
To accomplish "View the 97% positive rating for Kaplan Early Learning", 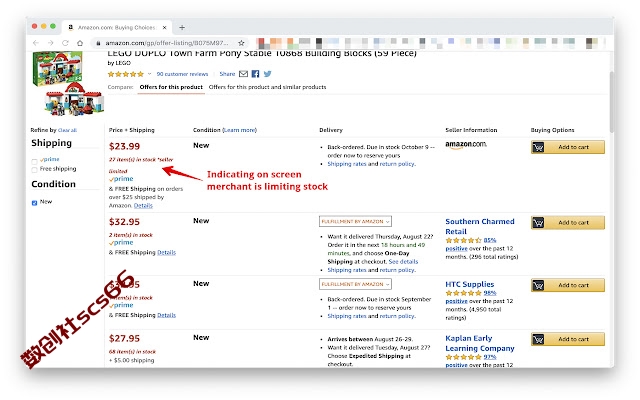I will [x=490, y=357].
